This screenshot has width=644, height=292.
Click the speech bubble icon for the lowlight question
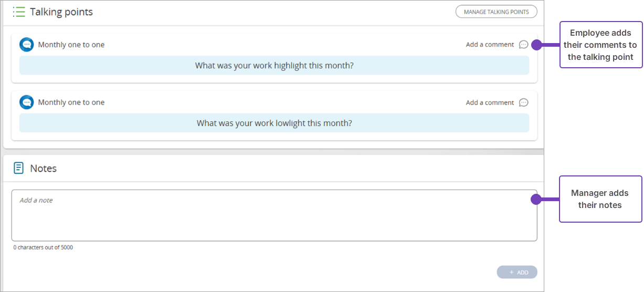click(523, 102)
